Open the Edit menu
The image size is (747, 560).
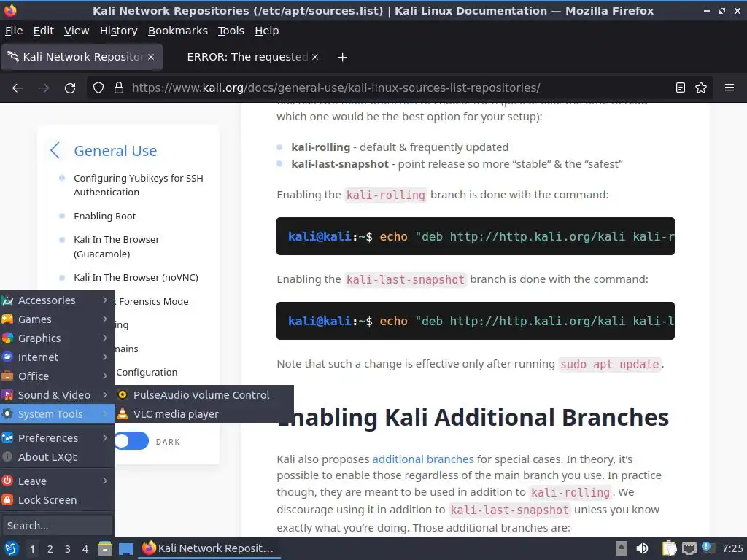(43, 31)
